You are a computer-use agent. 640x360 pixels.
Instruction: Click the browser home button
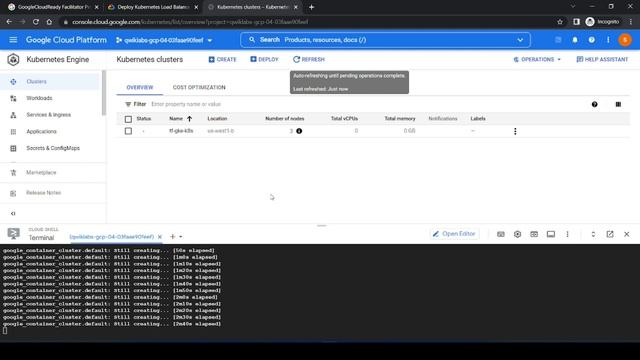pos(49,22)
